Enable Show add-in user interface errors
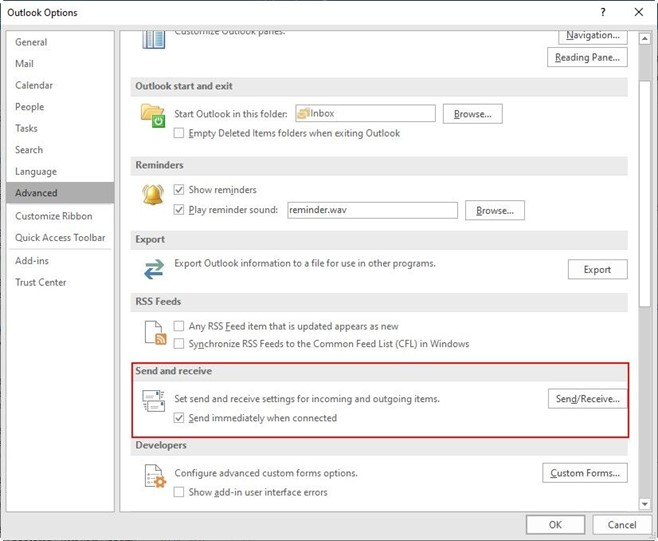This screenshot has width=658, height=541. (x=179, y=492)
